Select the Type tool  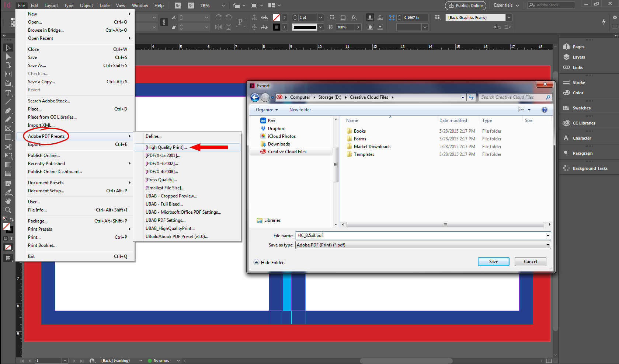coord(8,93)
